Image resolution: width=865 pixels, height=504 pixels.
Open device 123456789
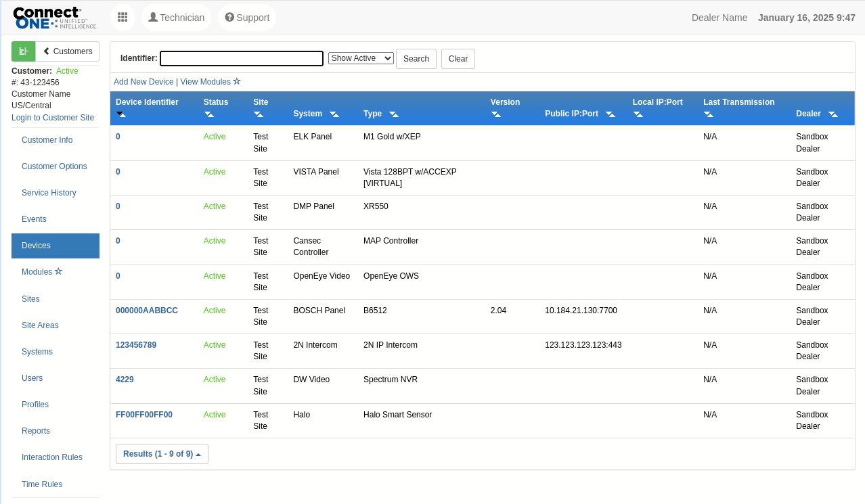(136, 345)
